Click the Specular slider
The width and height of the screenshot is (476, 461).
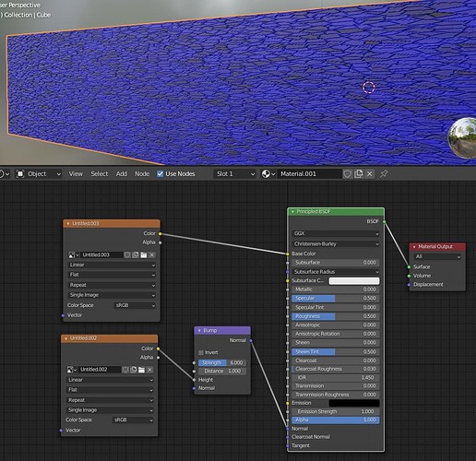coord(336,298)
